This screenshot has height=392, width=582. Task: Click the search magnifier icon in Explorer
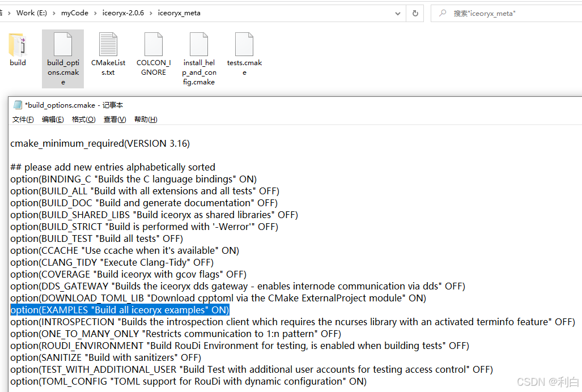click(x=443, y=13)
